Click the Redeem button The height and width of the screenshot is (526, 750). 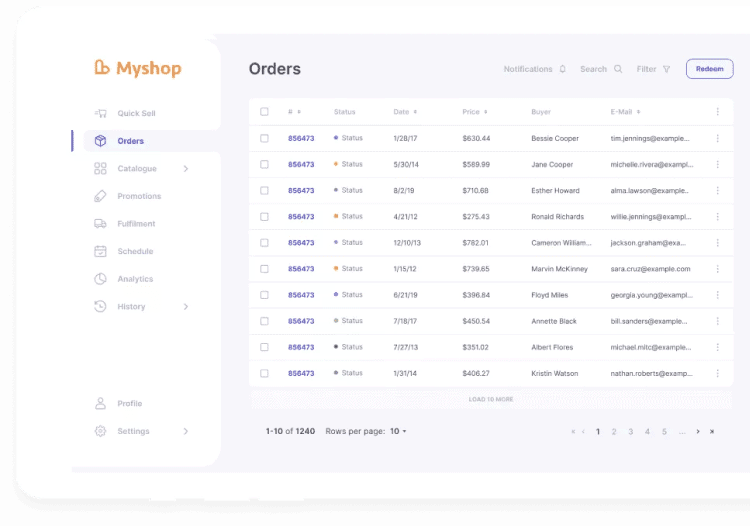pyautogui.click(x=709, y=69)
